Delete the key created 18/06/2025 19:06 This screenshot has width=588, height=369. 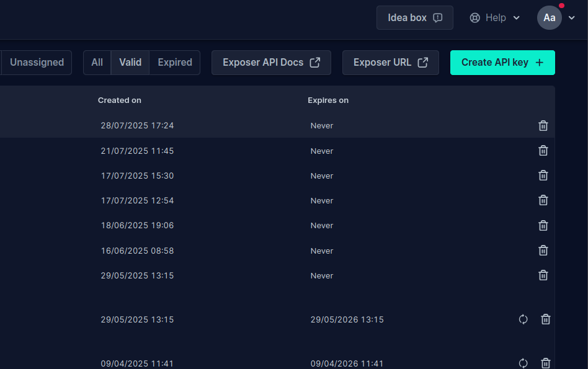543,225
